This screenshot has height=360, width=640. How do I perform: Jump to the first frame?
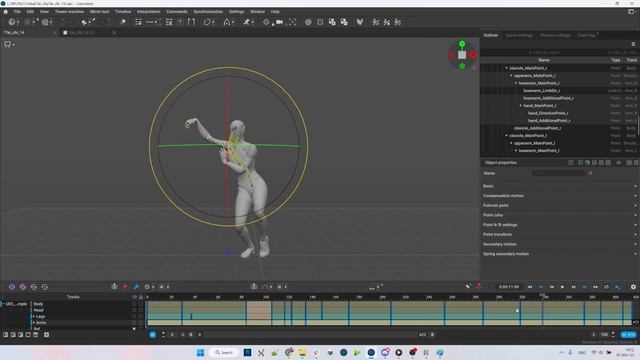click(x=530, y=287)
